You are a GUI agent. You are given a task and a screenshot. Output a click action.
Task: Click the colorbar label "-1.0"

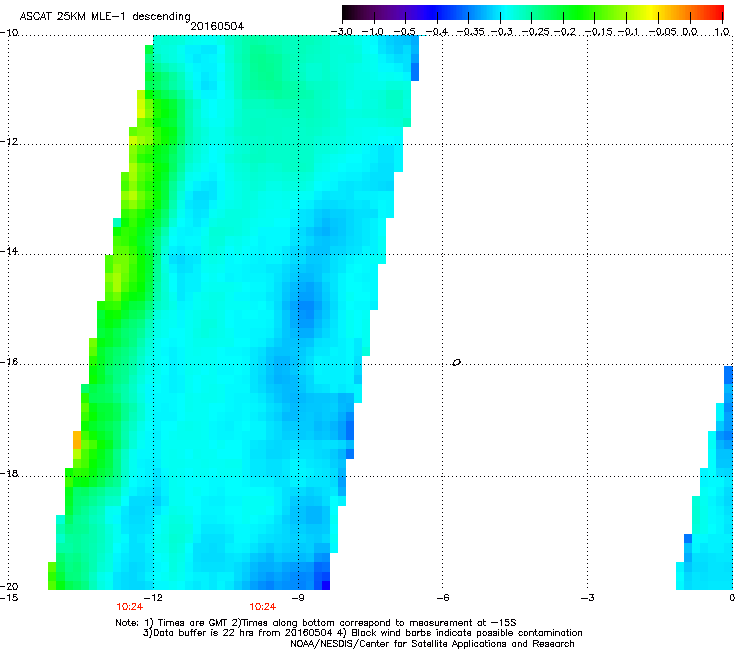[x=373, y=32]
